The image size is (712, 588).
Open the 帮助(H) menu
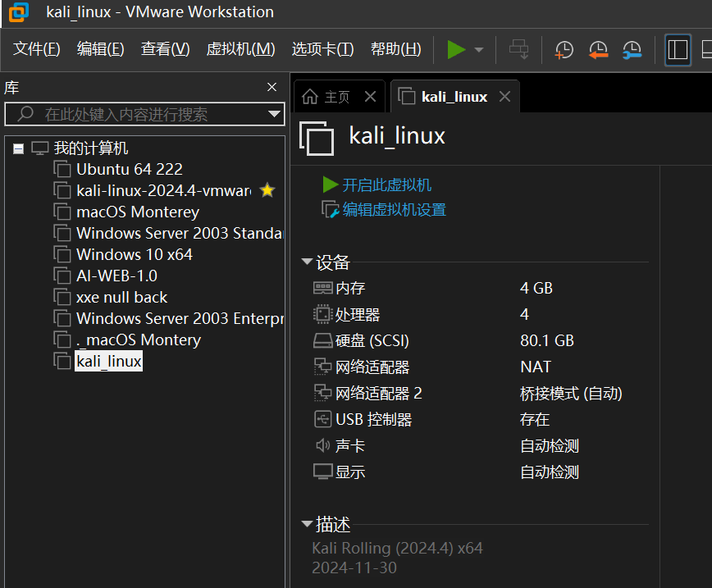pyautogui.click(x=396, y=48)
